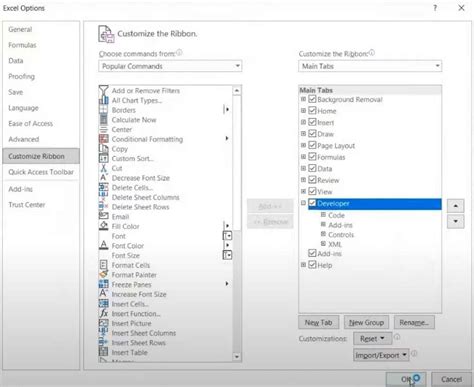Click the commands list scrollbar down arrow
Screen dimensions: 474x387
pos(237,357)
